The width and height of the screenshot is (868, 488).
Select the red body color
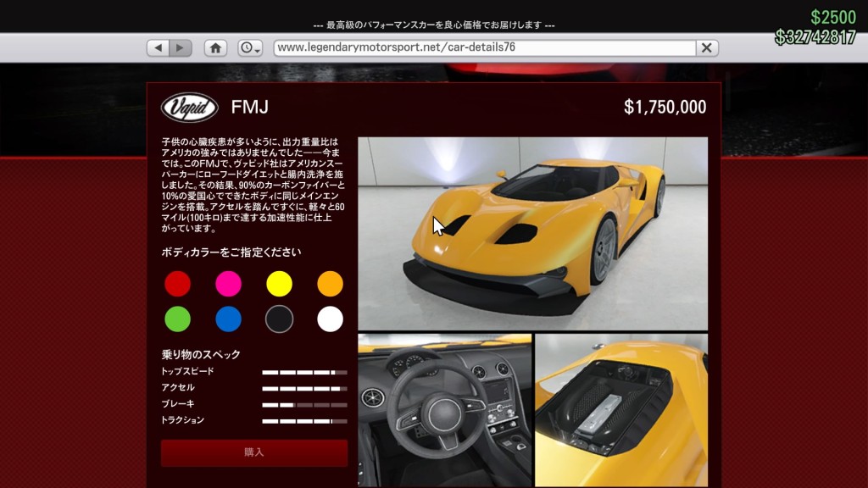click(x=178, y=284)
